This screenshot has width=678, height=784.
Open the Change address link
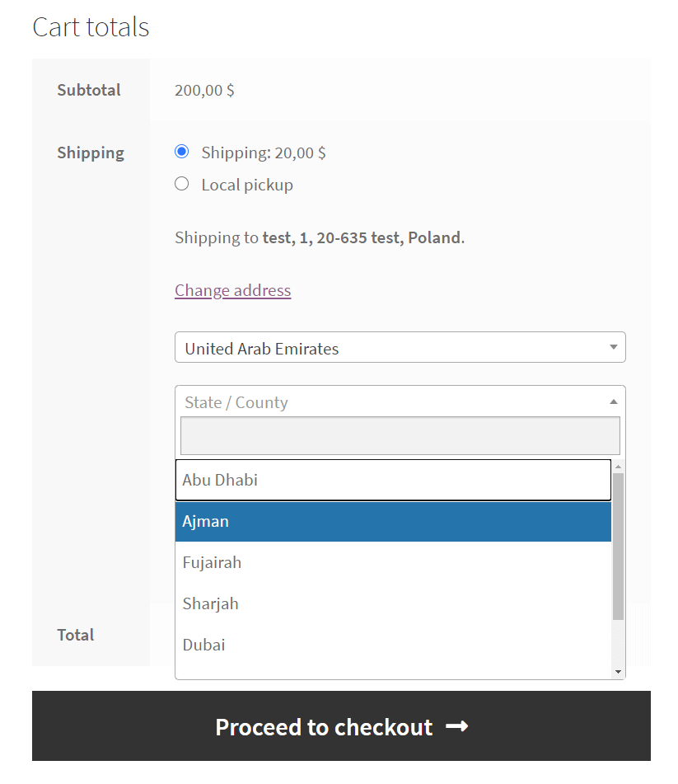(x=233, y=290)
